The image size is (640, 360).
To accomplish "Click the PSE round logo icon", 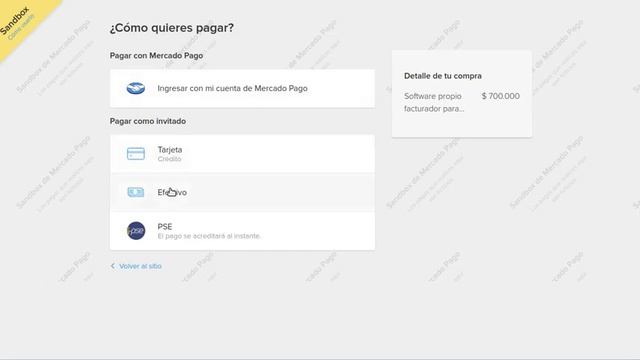I will pyautogui.click(x=136, y=231).
